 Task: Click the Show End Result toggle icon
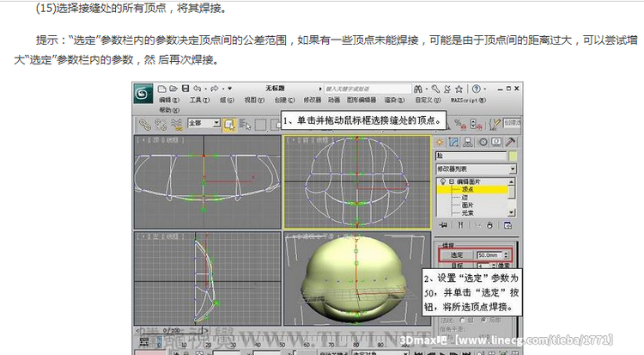click(x=460, y=225)
